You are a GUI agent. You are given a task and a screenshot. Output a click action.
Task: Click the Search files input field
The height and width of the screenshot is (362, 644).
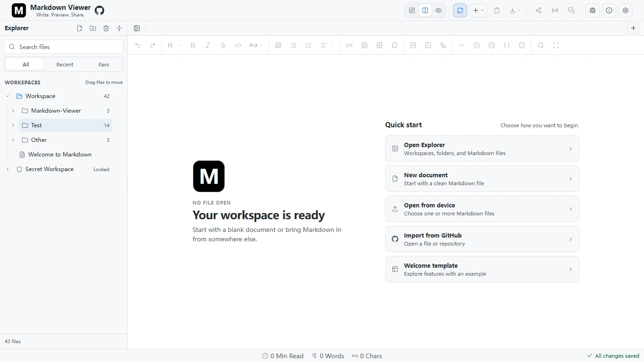[x=64, y=47]
